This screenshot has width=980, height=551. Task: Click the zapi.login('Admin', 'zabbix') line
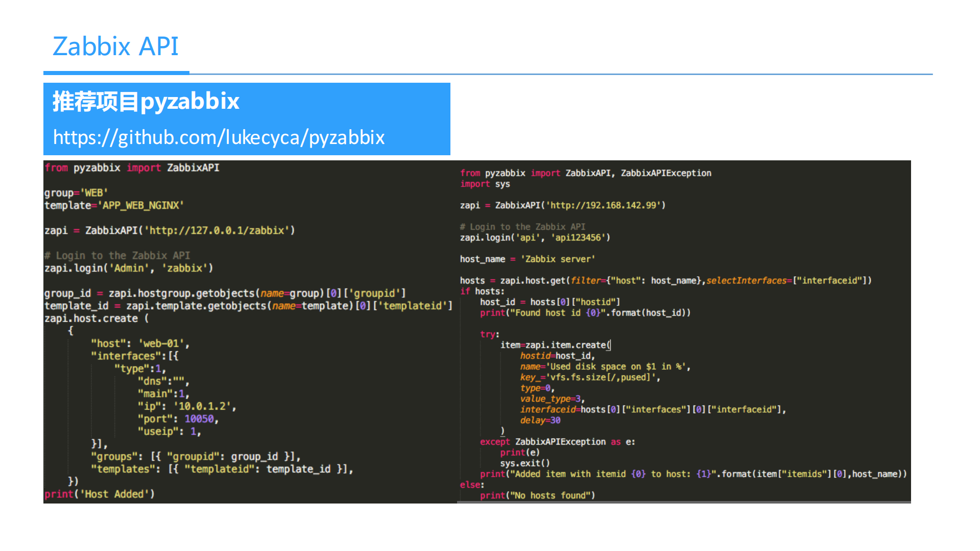coord(129,268)
